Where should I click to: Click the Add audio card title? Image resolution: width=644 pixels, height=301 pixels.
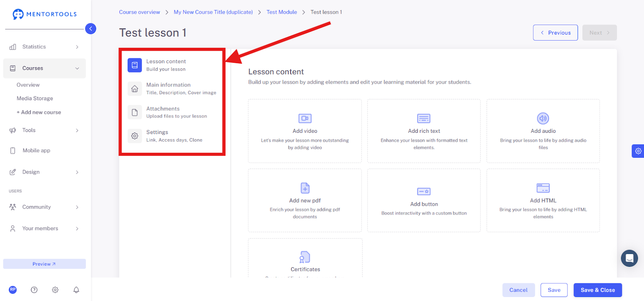point(543,131)
